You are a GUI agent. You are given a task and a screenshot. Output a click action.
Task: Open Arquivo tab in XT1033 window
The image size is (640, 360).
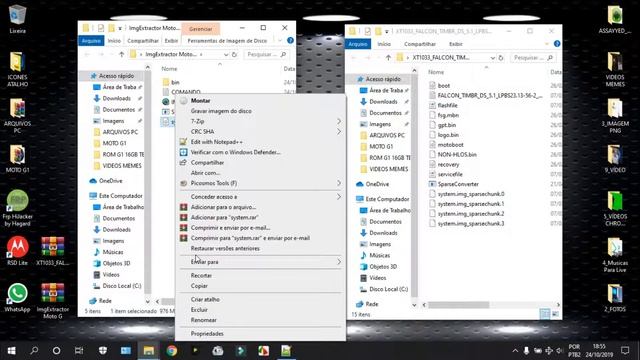pos(358,44)
